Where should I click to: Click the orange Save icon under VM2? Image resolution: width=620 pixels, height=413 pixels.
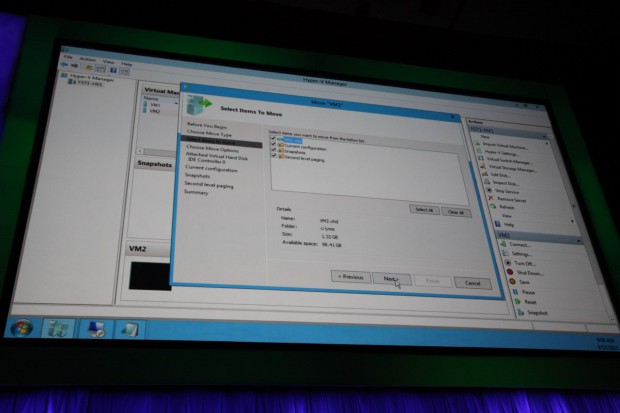point(512,281)
